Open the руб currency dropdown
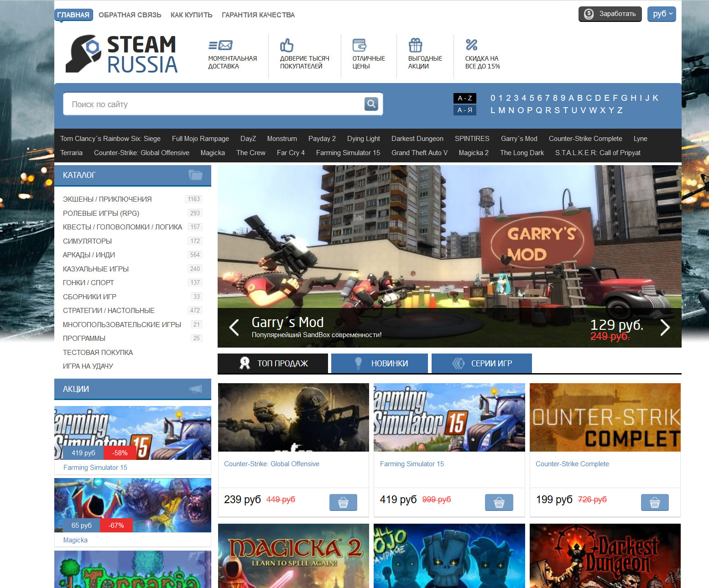 pyautogui.click(x=662, y=14)
